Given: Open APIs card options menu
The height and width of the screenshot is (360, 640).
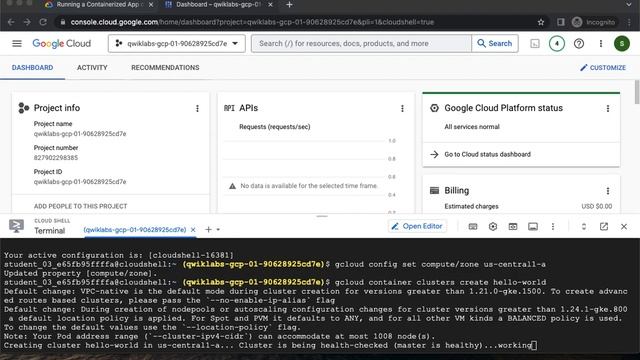Looking at the screenshot, I should coord(402,108).
